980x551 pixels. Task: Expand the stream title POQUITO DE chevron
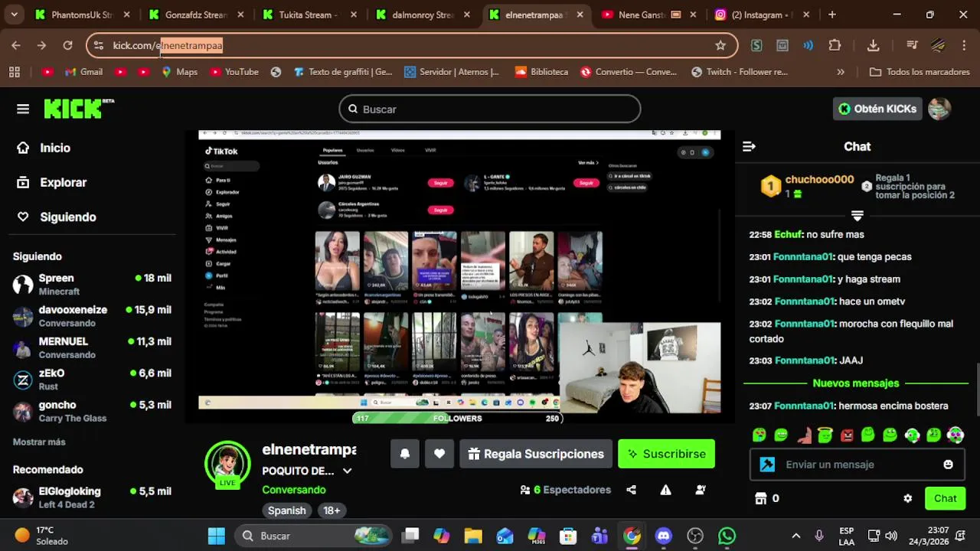click(347, 471)
